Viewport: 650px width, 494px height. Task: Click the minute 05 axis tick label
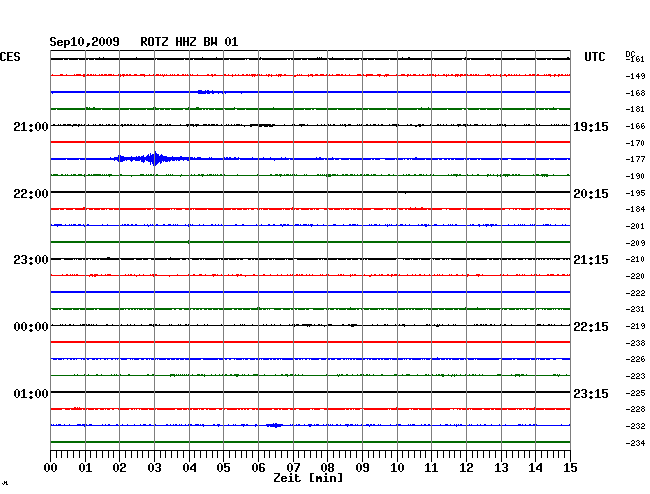(x=223, y=468)
